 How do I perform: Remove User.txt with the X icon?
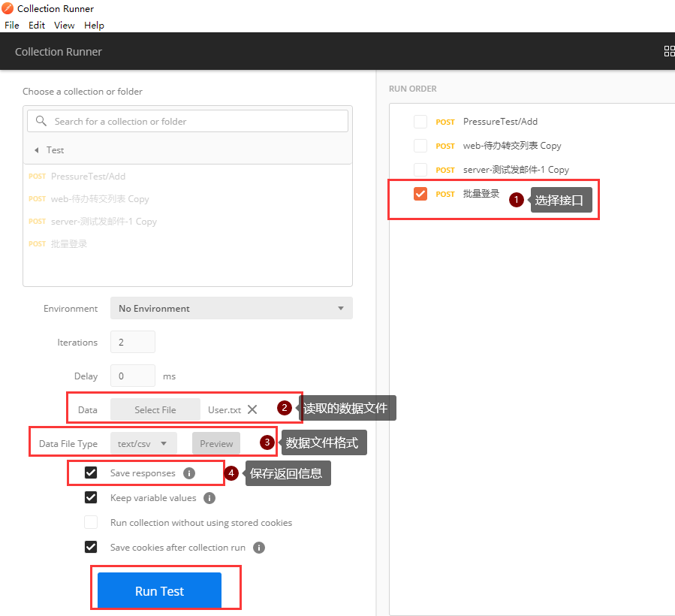pyautogui.click(x=252, y=409)
